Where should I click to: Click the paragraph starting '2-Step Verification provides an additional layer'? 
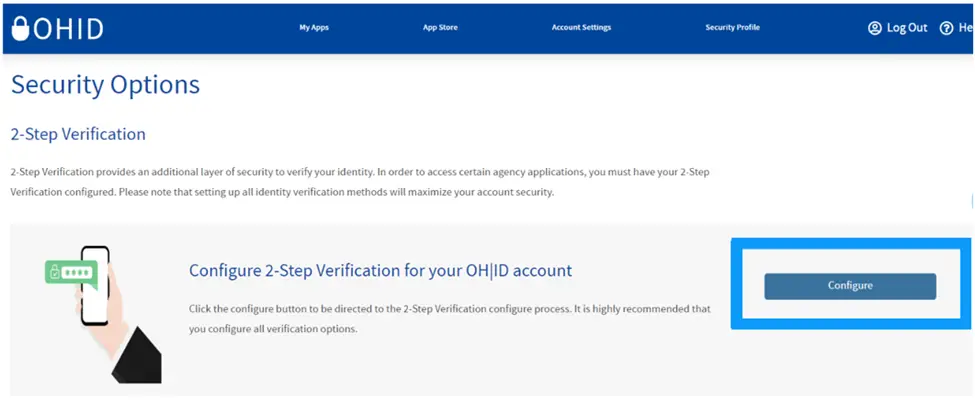[x=361, y=182]
